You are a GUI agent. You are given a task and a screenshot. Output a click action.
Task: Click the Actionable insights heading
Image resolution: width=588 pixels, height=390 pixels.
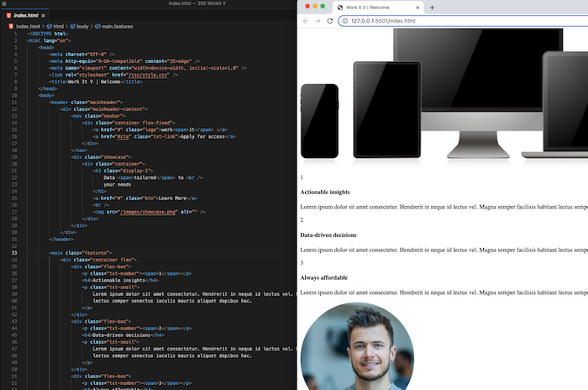click(325, 192)
